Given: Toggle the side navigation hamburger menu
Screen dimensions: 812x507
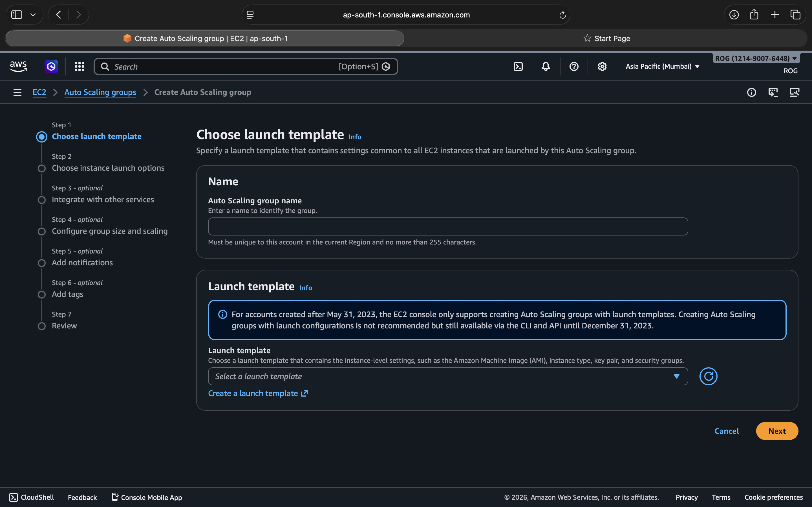Looking at the screenshot, I should (x=17, y=92).
